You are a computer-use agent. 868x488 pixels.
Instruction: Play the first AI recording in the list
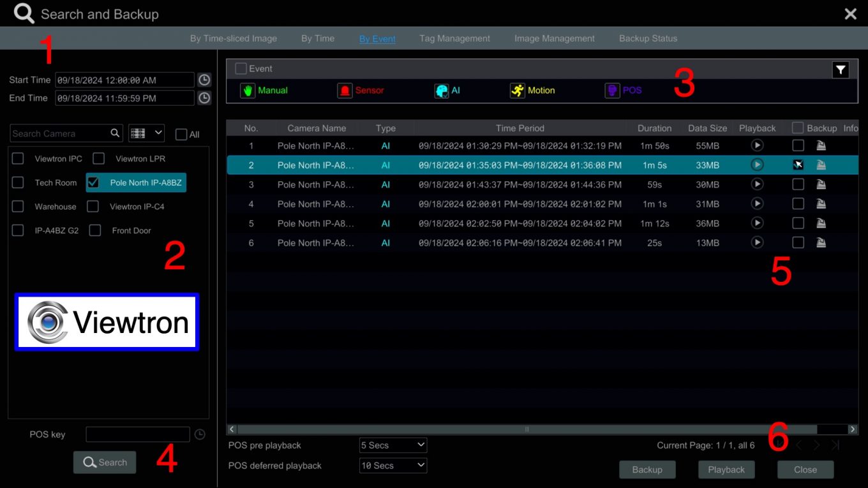[757, 145]
